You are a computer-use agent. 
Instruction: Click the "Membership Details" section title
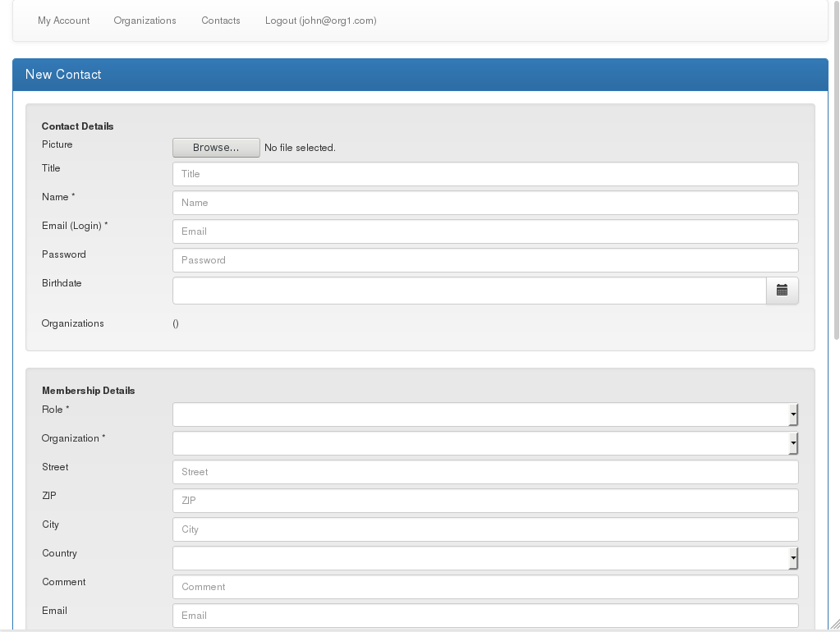coord(89,391)
